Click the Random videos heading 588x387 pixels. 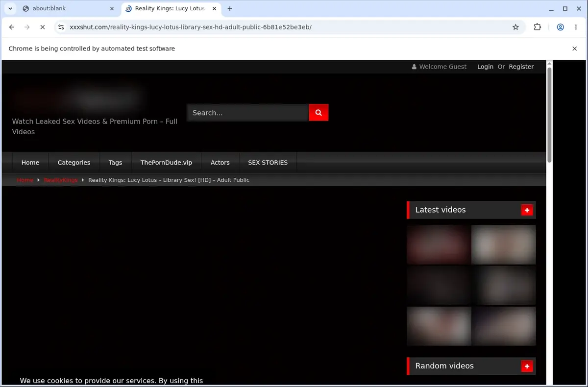[x=444, y=366]
